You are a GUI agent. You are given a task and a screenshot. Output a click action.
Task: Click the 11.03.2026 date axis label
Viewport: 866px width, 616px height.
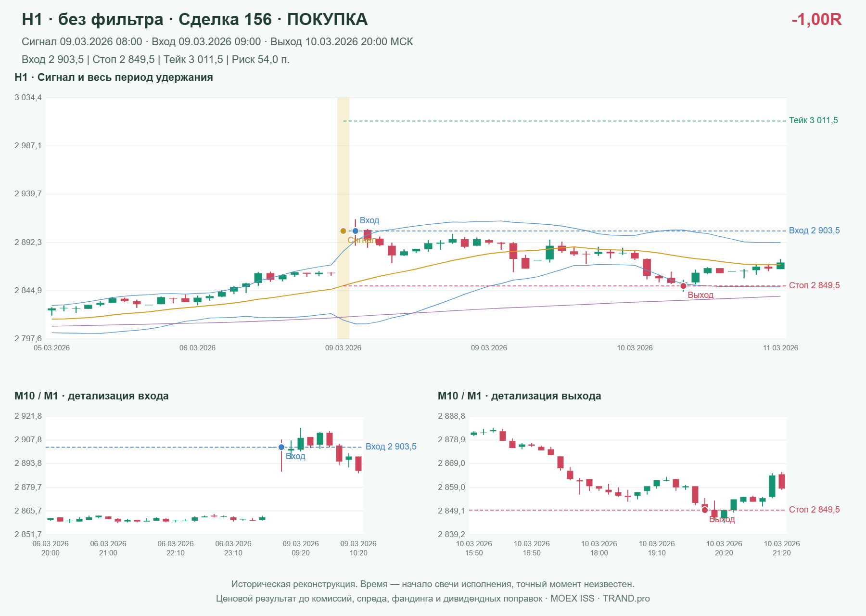click(780, 348)
